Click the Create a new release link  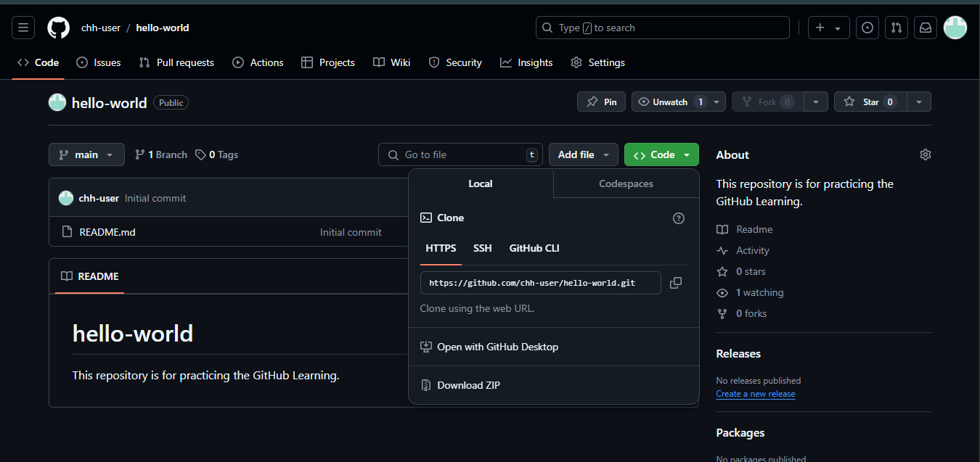755,394
